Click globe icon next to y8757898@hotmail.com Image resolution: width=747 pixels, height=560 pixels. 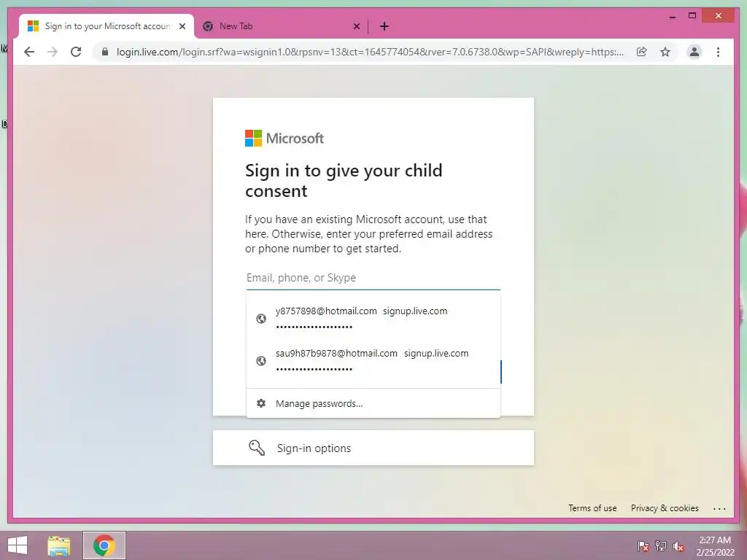[261, 319]
